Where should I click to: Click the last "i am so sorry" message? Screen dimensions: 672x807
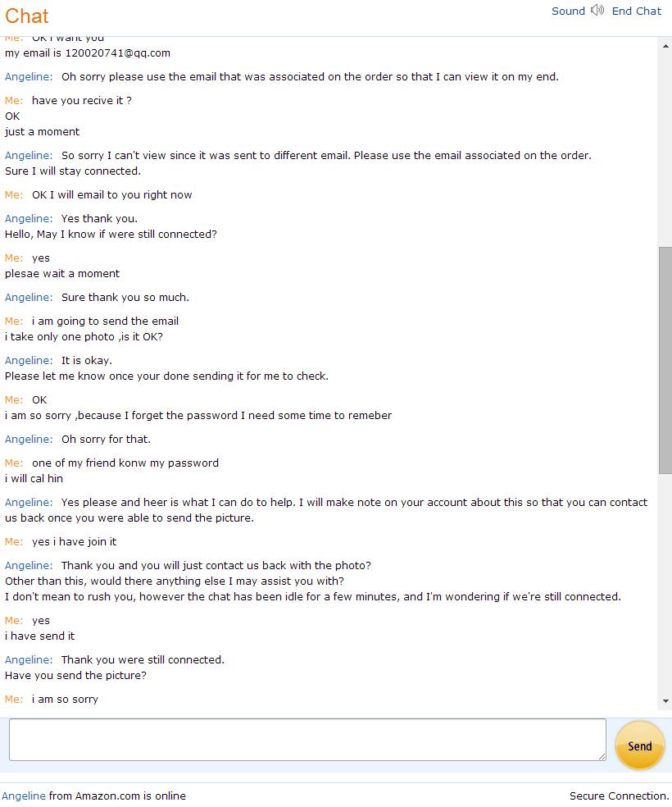pos(65,699)
